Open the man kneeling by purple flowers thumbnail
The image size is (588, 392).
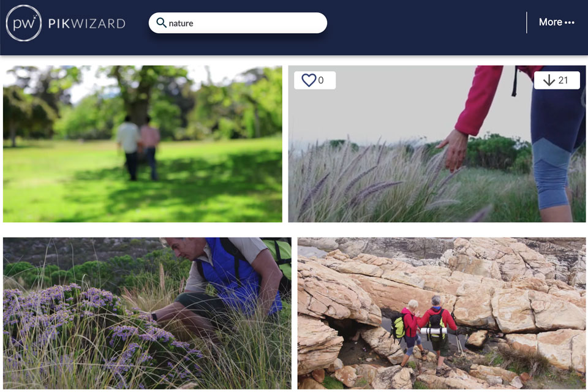coord(147,313)
